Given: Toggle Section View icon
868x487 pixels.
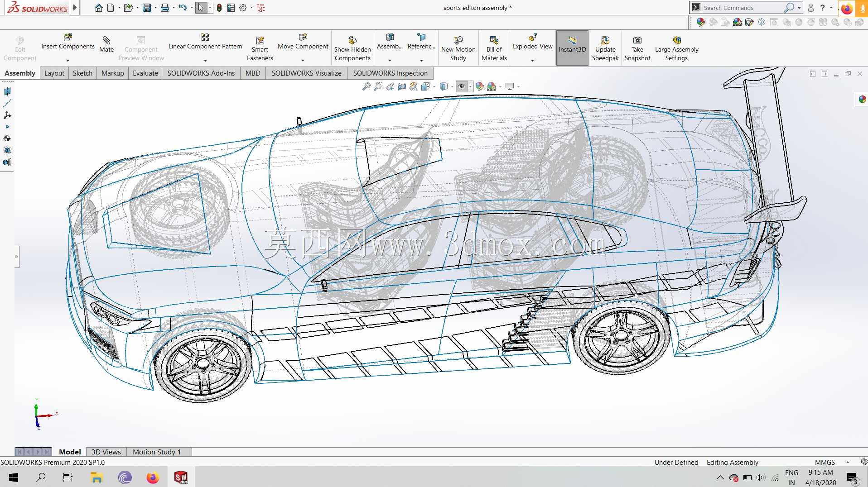Looking at the screenshot, I should pyautogui.click(x=402, y=86).
